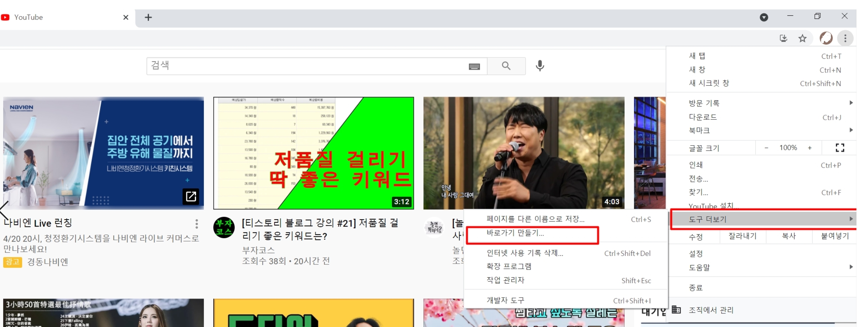Open a new tab with plus button
This screenshot has width=868, height=327.
click(x=148, y=17)
